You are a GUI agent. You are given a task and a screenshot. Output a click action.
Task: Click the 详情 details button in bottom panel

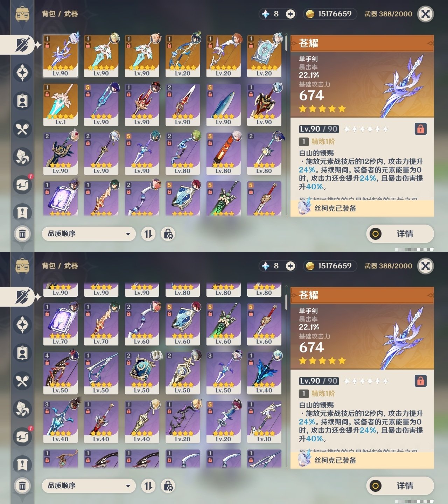pos(400,486)
